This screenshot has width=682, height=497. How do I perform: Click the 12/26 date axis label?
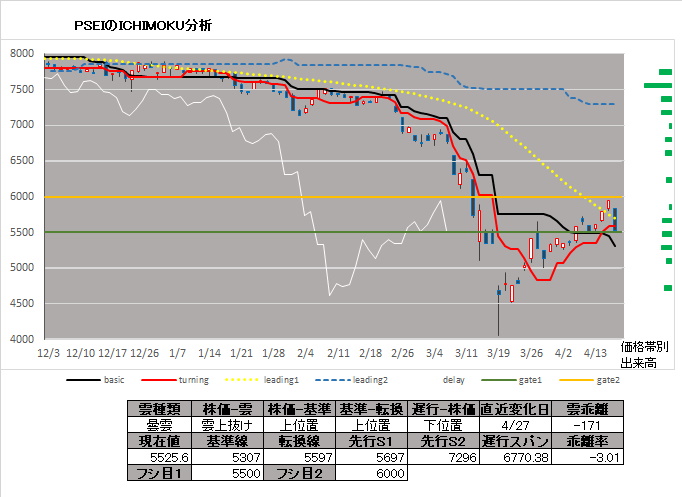(x=145, y=353)
